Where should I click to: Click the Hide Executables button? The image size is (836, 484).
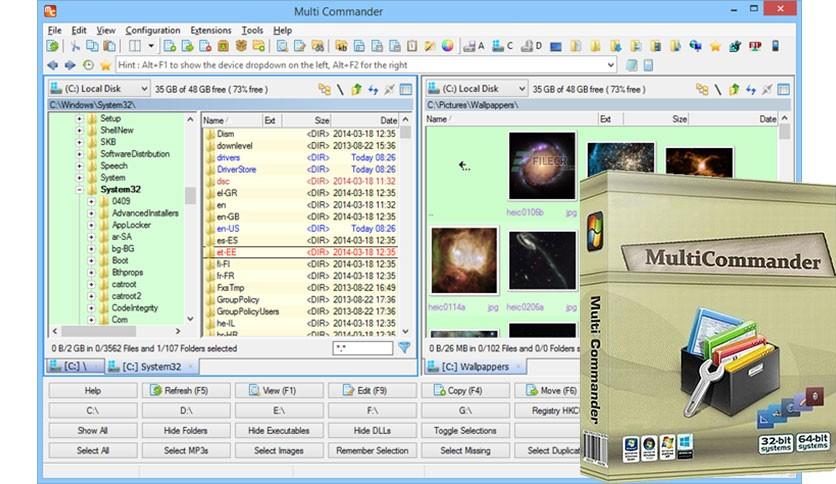279,430
